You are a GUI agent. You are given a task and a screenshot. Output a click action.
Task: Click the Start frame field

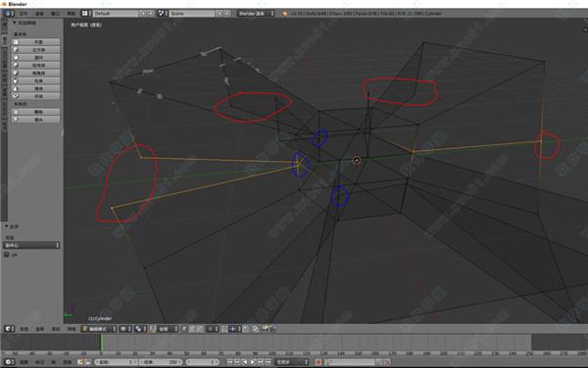(116, 362)
